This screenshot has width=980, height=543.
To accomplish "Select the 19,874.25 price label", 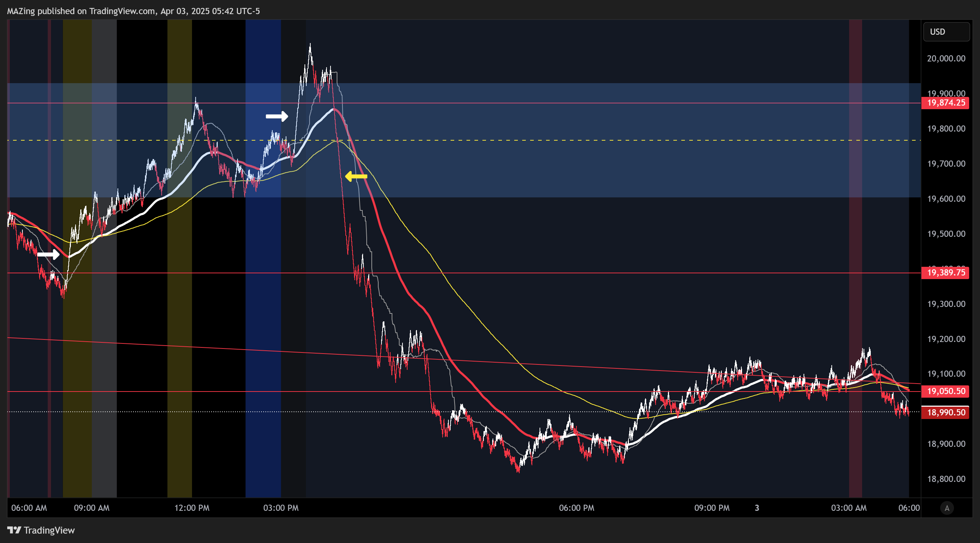I will point(946,103).
